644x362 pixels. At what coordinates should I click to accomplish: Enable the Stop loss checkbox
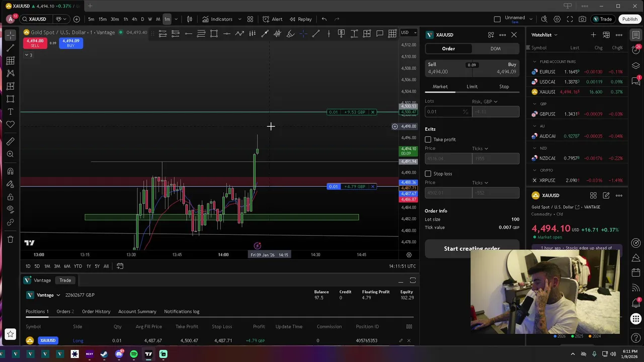(428, 173)
